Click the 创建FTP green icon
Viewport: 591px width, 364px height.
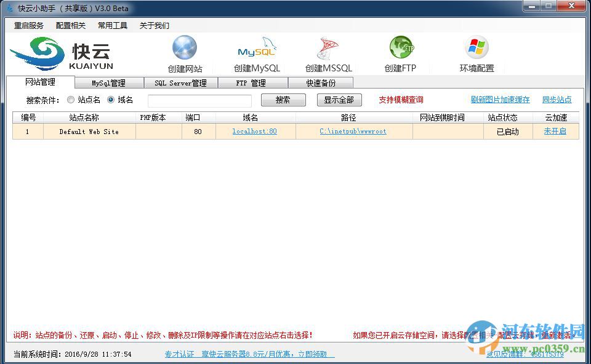(401, 48)
